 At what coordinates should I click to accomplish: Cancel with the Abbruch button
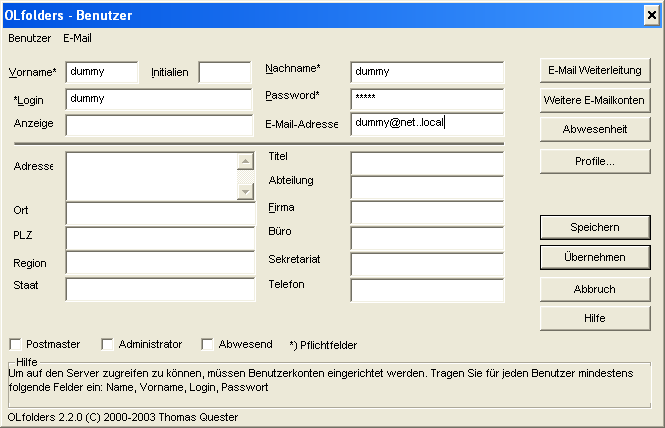(x=595, y=288)
